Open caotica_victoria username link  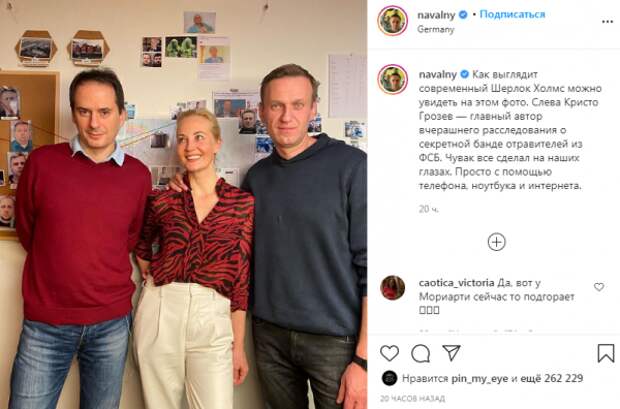(x=456, y=283)
